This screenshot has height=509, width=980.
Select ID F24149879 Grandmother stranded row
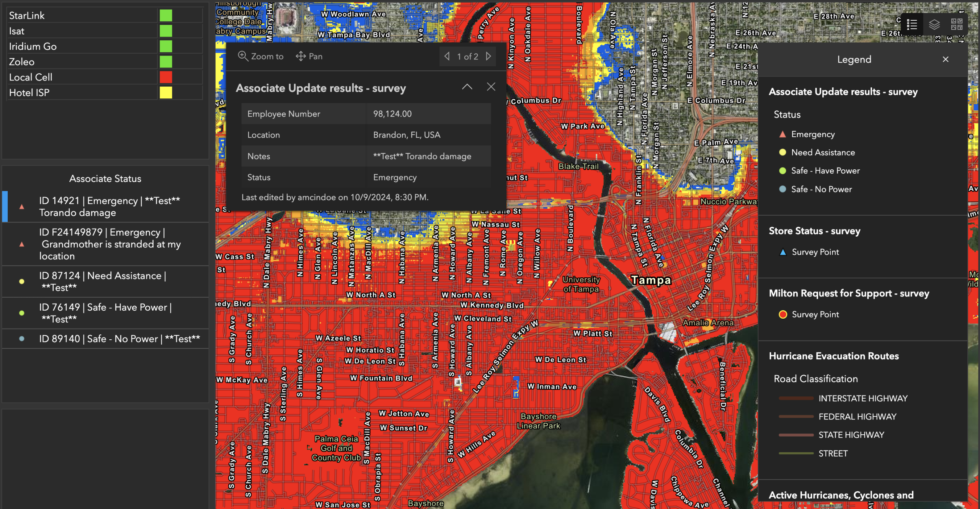[x=106, y=244]
